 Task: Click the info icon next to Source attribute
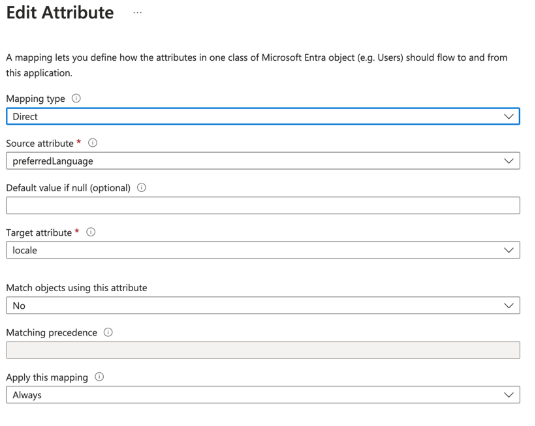point(92,143)
